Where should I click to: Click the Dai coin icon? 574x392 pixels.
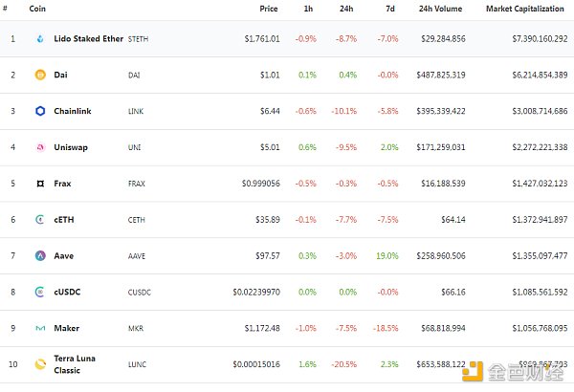coord(40,75)
